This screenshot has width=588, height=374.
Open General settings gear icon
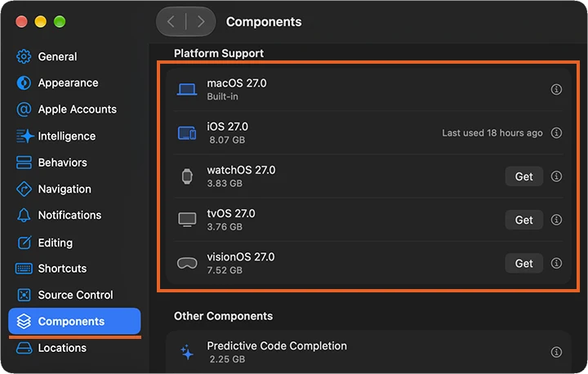pos(24,56)
